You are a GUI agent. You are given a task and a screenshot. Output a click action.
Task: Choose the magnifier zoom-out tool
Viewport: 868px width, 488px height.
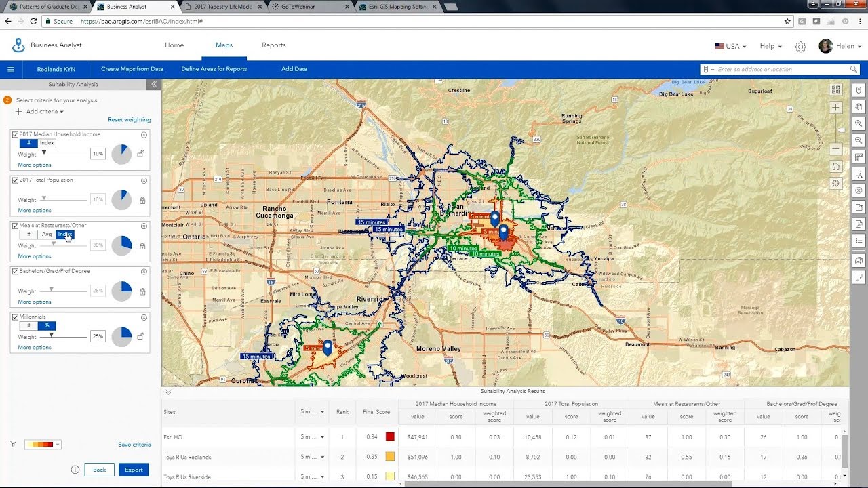(x=859, y=140)
